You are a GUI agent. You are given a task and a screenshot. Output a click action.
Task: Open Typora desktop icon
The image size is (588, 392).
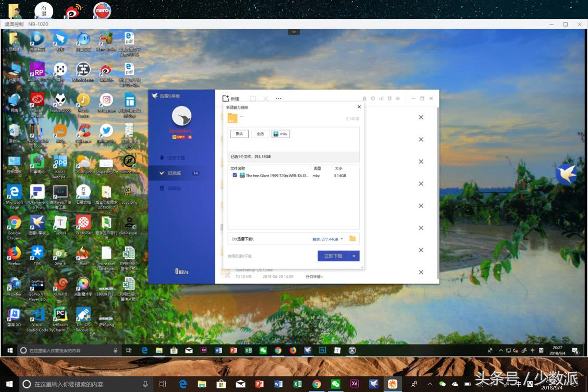click(x=60, y=225)
